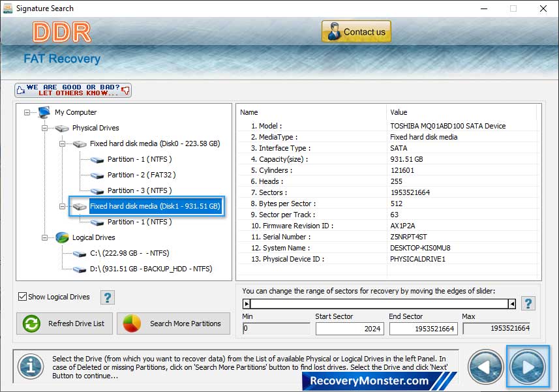The height and width of the screenshot is (392, 559).
Task: Click the Start Sector input field
Action: tap(350, 329)
